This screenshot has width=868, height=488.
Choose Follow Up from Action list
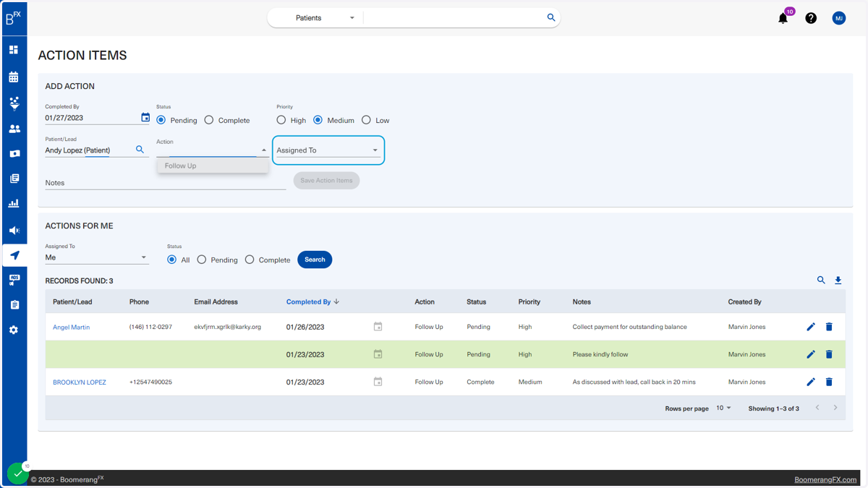coord(213,166)
